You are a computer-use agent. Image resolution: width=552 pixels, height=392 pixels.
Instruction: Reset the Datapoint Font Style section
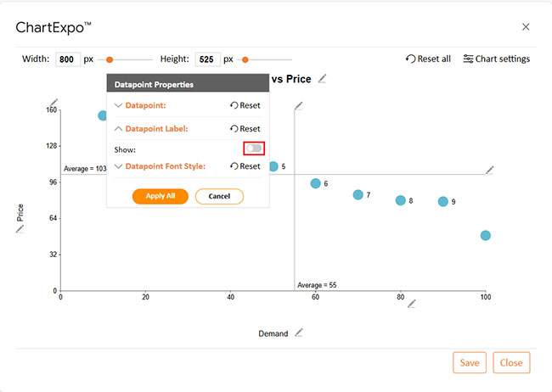(x=245, y=166)
